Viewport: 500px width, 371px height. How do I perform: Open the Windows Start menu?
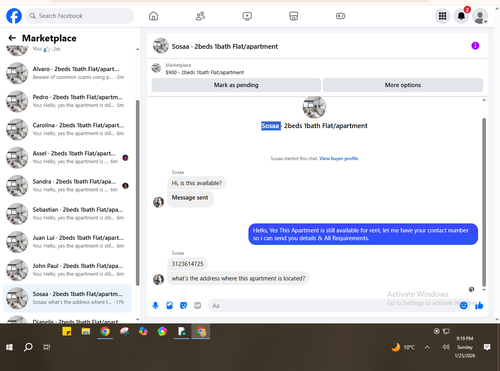[x=10, y=347]
